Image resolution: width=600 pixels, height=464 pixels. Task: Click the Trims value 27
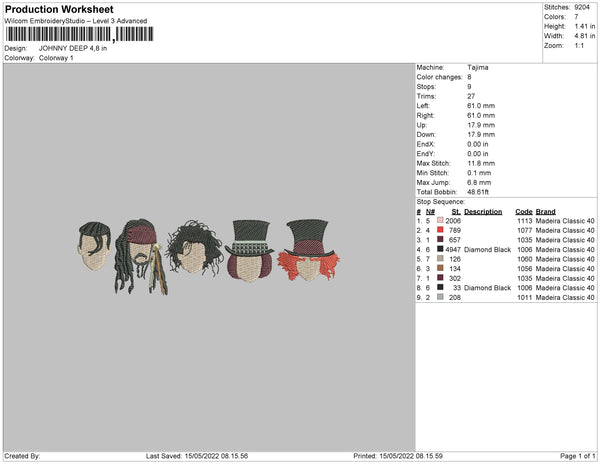[471, 96]
